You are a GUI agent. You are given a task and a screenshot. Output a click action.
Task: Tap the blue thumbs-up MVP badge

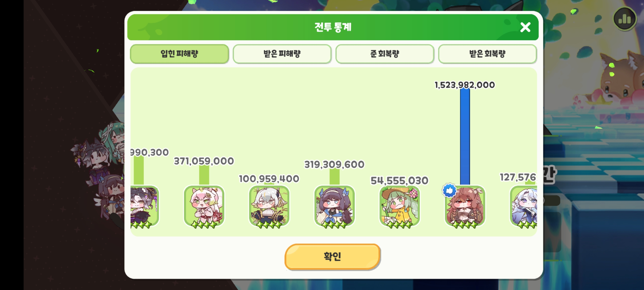click(x=449, y=190)
